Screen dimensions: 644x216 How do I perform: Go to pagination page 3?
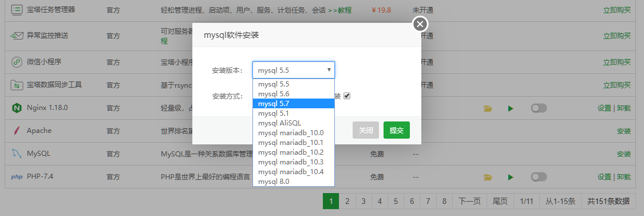click(364, 201)
